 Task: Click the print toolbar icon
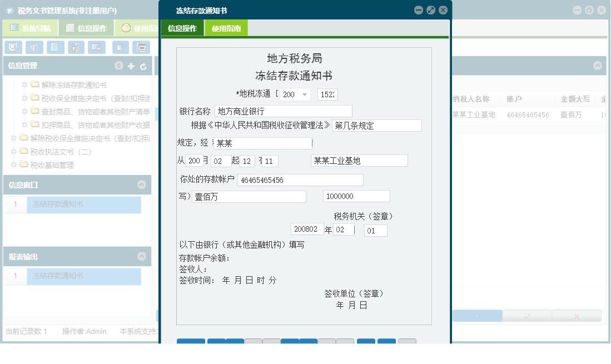coord(141,47)
